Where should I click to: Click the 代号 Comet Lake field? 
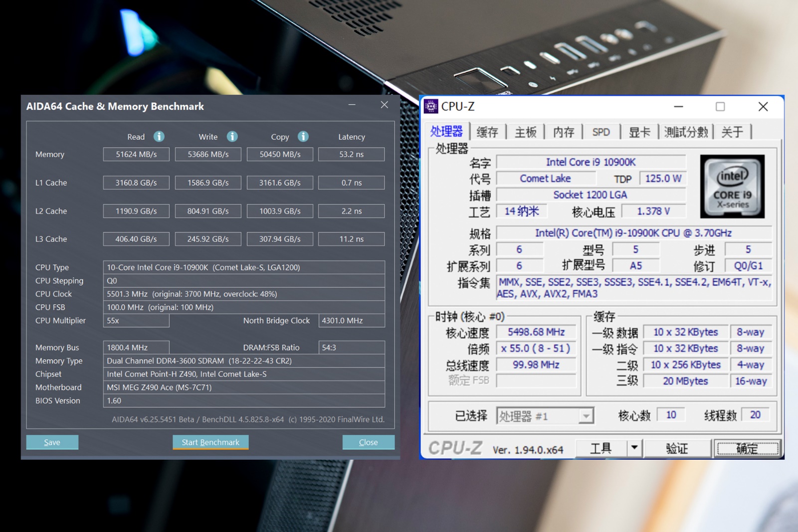coord(546,178)
